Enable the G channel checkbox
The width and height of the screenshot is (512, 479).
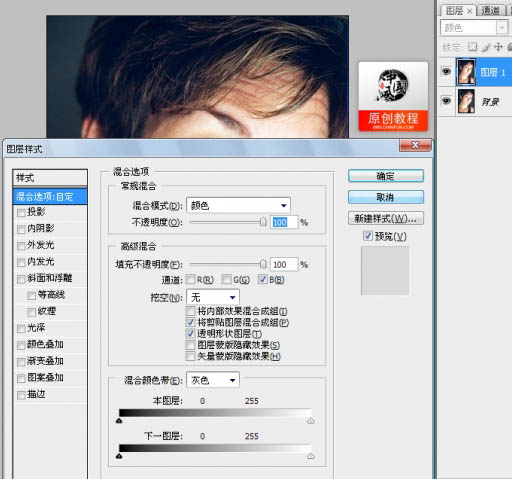tap(226, 279)
